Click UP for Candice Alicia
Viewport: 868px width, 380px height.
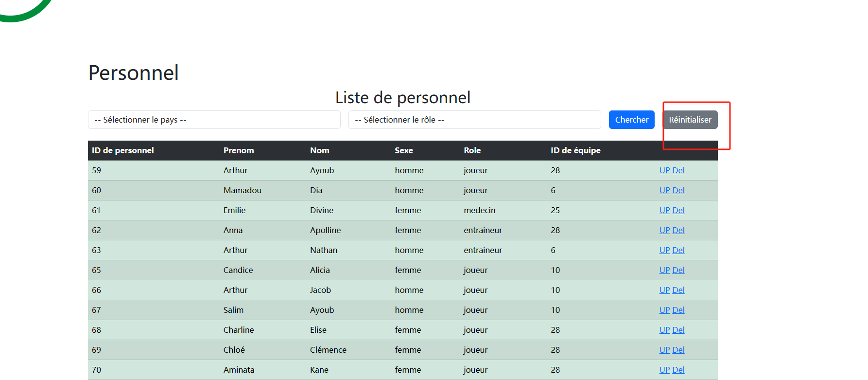(x=664, y=270)
